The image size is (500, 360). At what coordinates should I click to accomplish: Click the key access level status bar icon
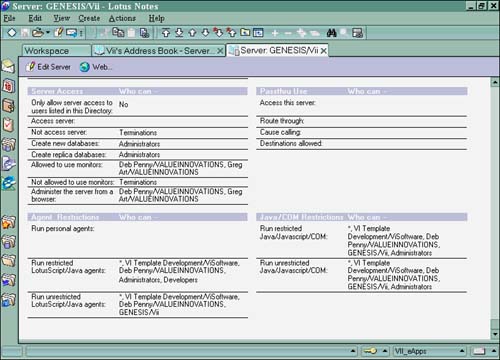(x=370, y=351)
